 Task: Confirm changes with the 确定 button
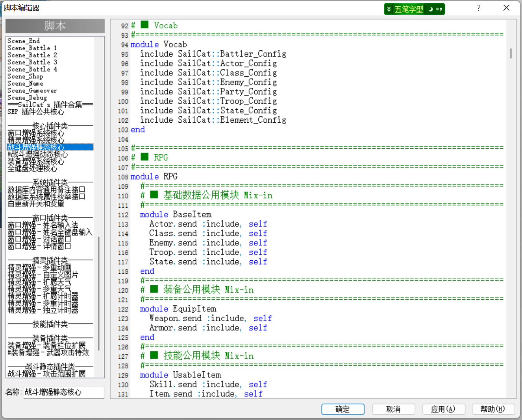[x=342, y=409]
